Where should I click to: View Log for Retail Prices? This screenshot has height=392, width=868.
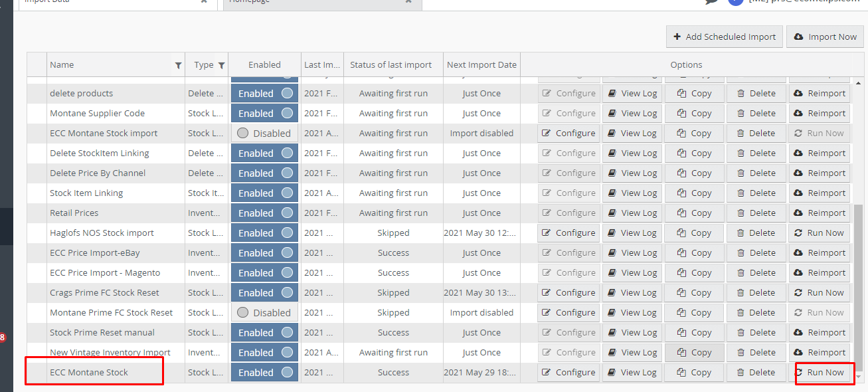tap(632, 213)
